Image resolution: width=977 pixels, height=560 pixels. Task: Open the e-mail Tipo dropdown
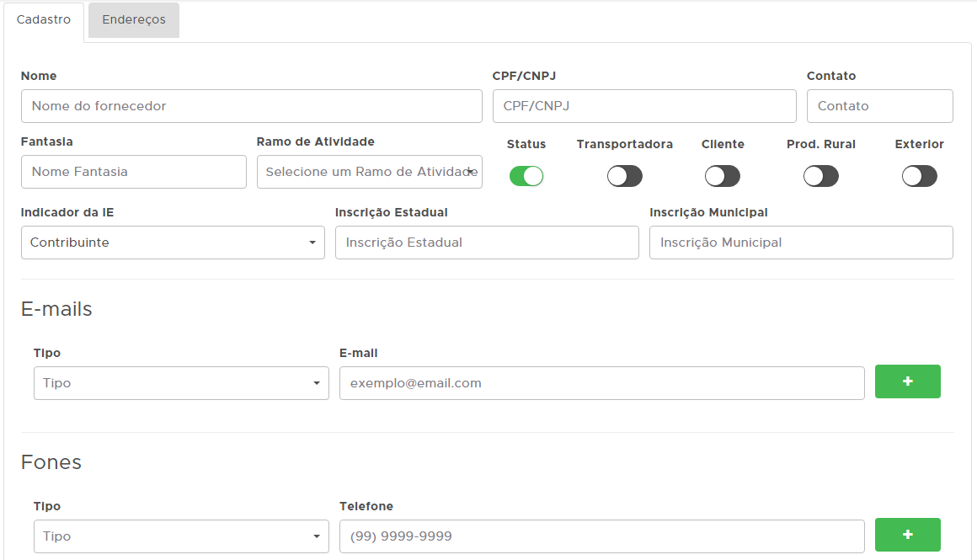pos(181,383)
